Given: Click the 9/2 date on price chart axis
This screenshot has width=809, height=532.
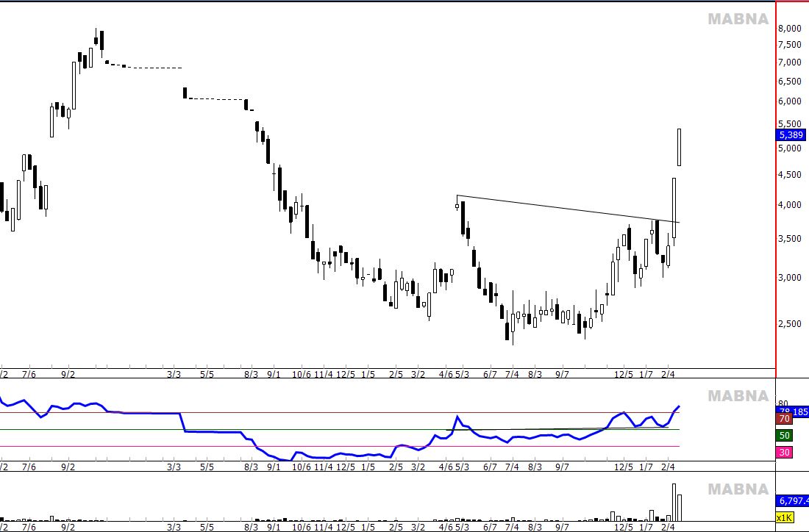Looking at the screenshot, I should click(68, 374).
